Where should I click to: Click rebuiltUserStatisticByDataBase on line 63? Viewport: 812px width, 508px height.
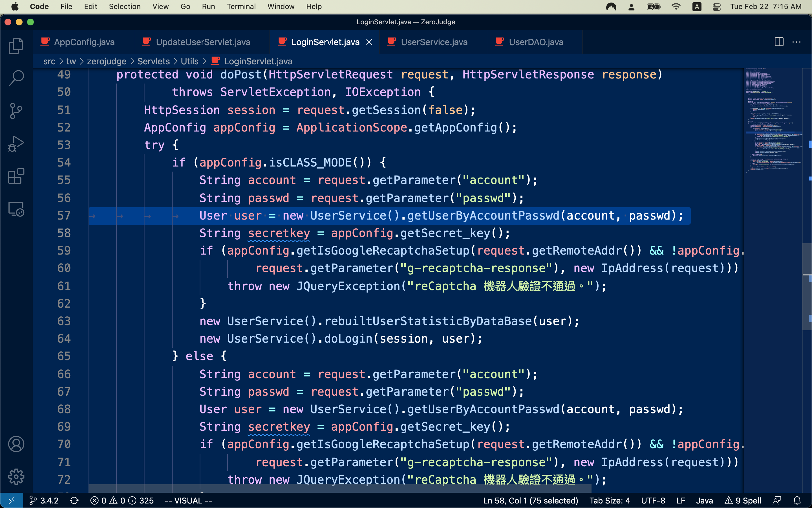tap(428, 321)
